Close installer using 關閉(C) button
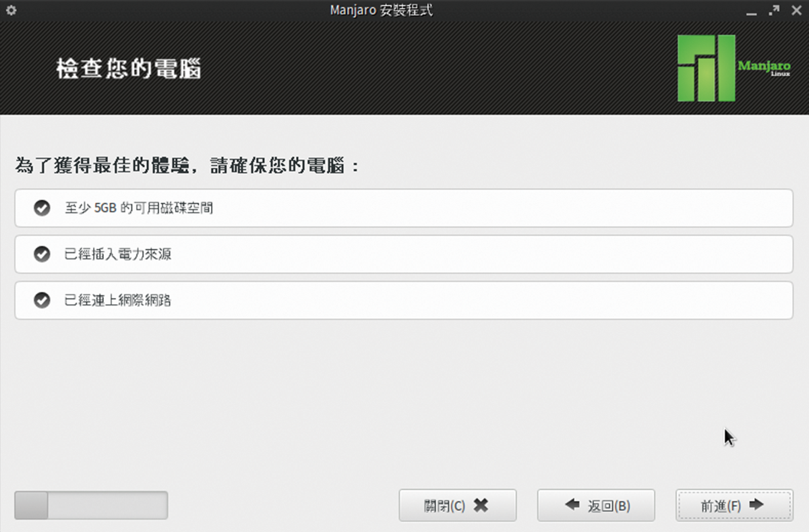Viewport: 809px width, 532px height. pyautogui.click(x=458, y=505)
